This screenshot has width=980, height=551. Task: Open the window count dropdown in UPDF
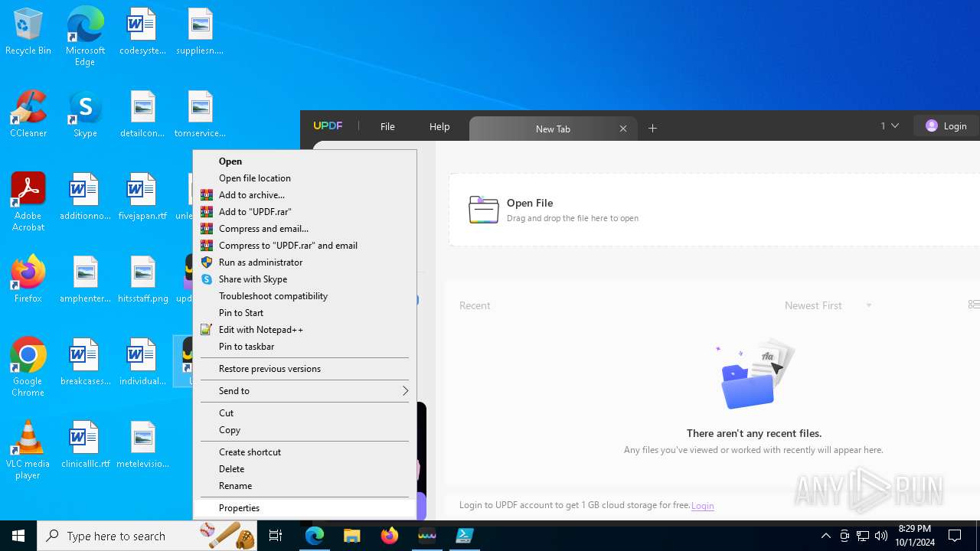[890, 126]
